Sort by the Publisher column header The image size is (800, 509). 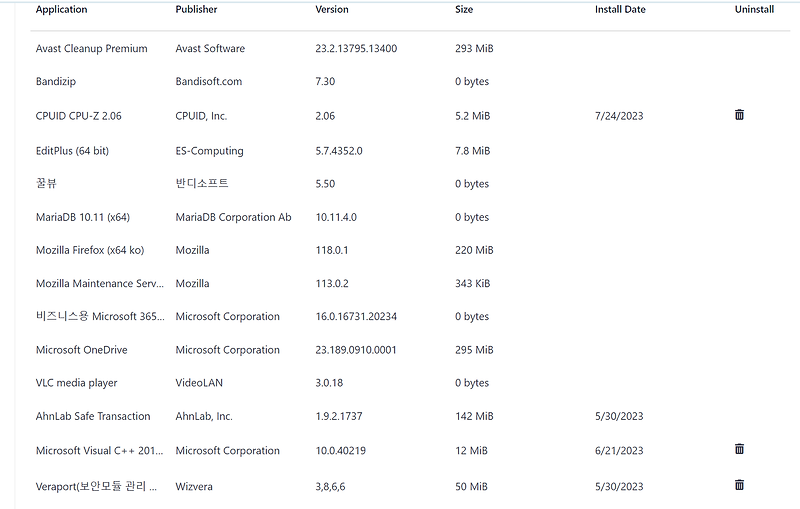(x=196, y=9)
